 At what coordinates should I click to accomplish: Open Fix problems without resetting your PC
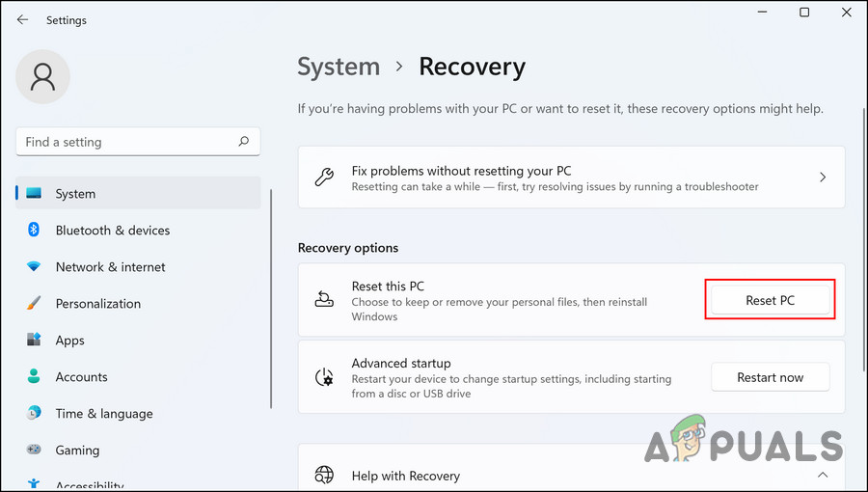click(x=571, y=178)
